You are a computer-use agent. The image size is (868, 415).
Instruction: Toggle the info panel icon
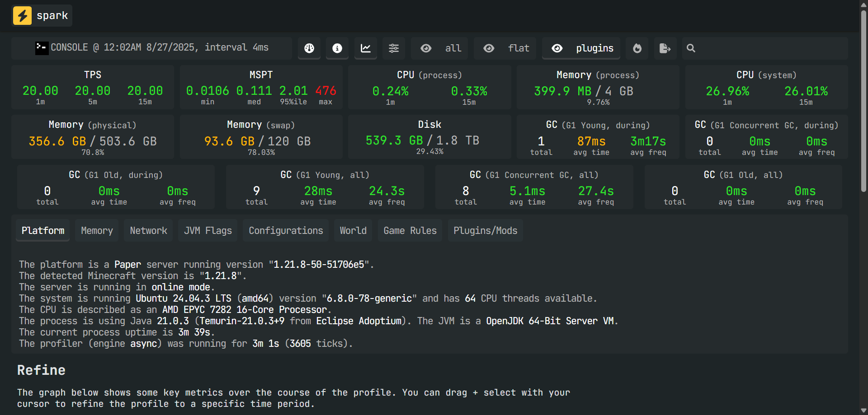(337, 48)
